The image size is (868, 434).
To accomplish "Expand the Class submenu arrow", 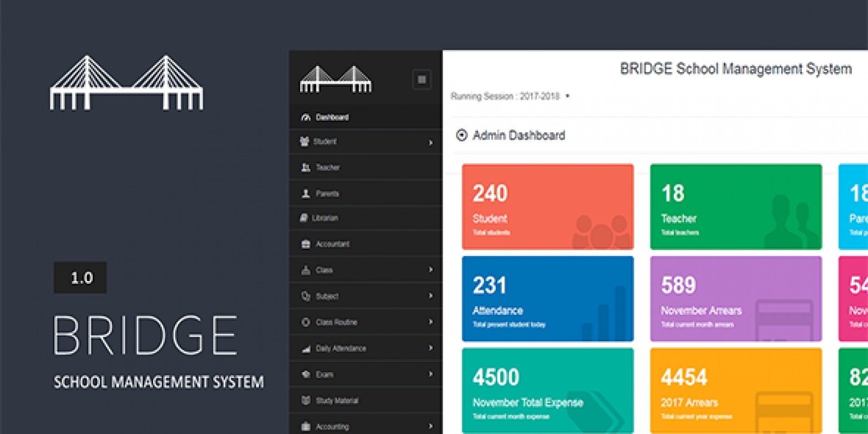I will coord(431,270).
